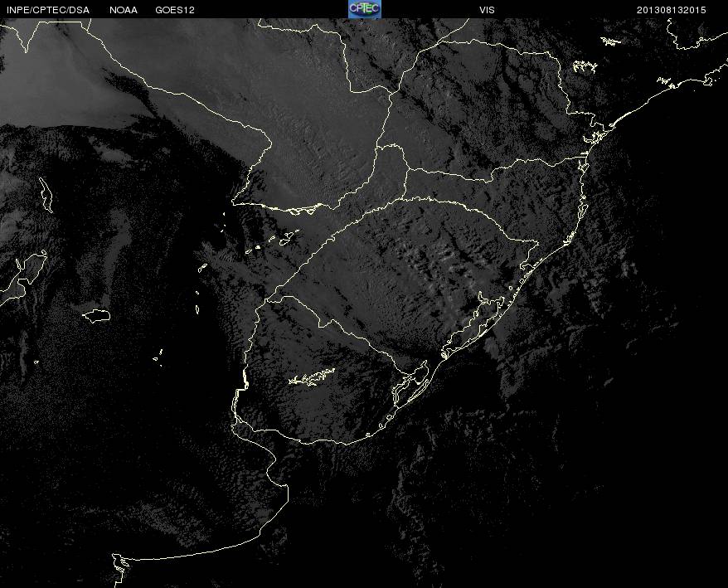Image resolution: width=728 pixels, height=588 pixels.
Task: Select the outlined reservoir near top right corner
Action: [x=611, y=41]
